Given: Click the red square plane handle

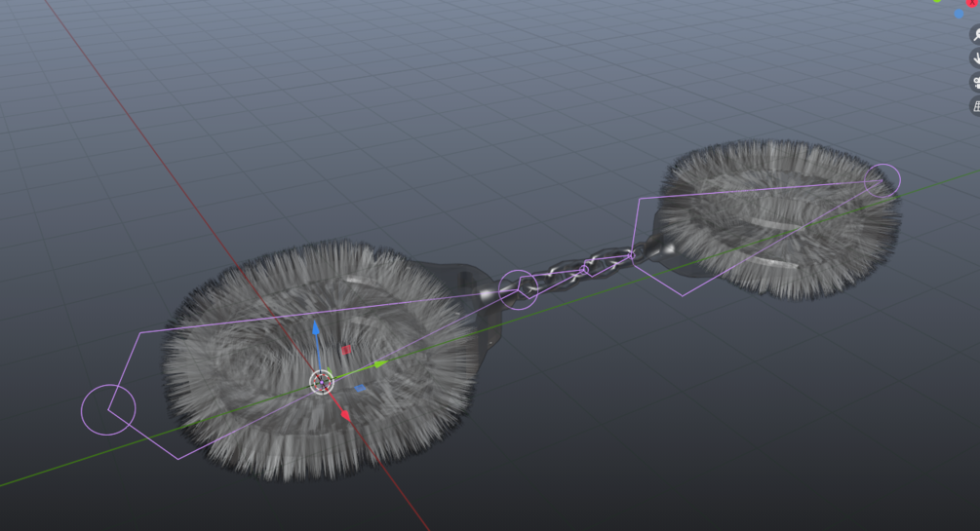Looking at the screenshot, I should pyautogui.click(x=346, y=350).
